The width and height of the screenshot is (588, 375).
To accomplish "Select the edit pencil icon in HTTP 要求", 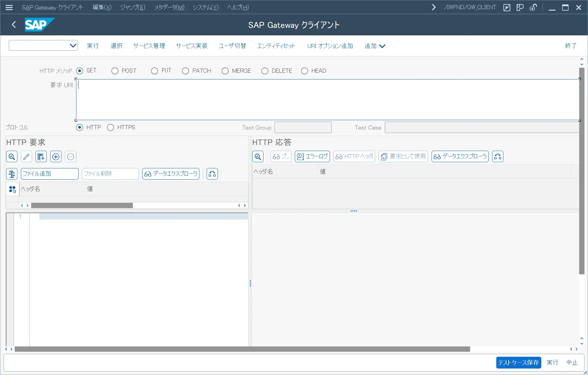I will pyautogui.click(x=26, y=156).
